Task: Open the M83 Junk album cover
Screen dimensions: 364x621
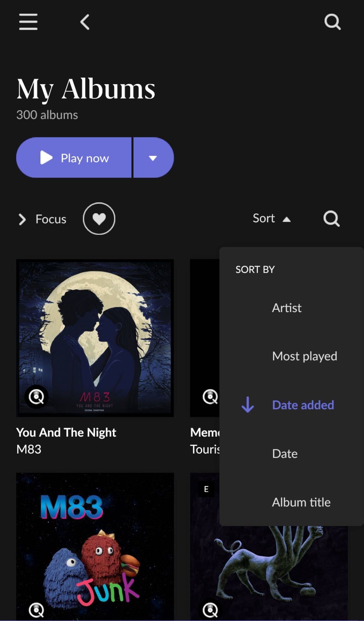Action: coord(95,547)
